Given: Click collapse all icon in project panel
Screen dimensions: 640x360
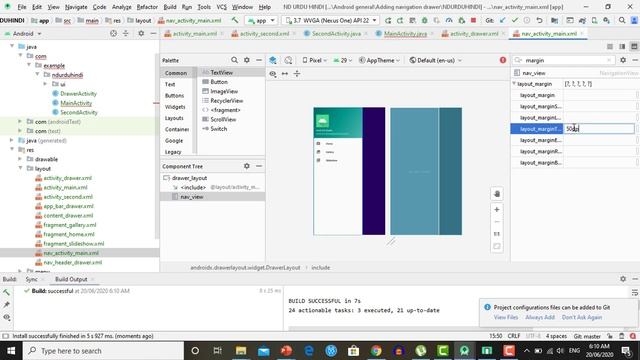Looking at the screenshot, I should [x=126, y=33].
